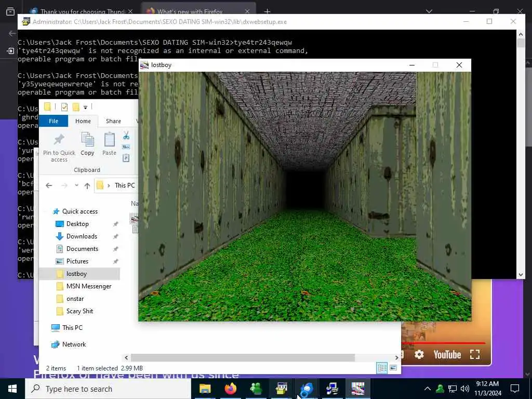This screenshot has height=399, width=532.
Task: Switch to 'Thank you for choosing Thund' tab
Action: (82, 11)
